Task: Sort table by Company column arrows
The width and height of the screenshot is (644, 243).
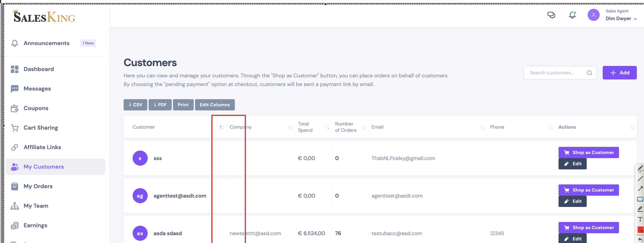Action: pos(290,128)
